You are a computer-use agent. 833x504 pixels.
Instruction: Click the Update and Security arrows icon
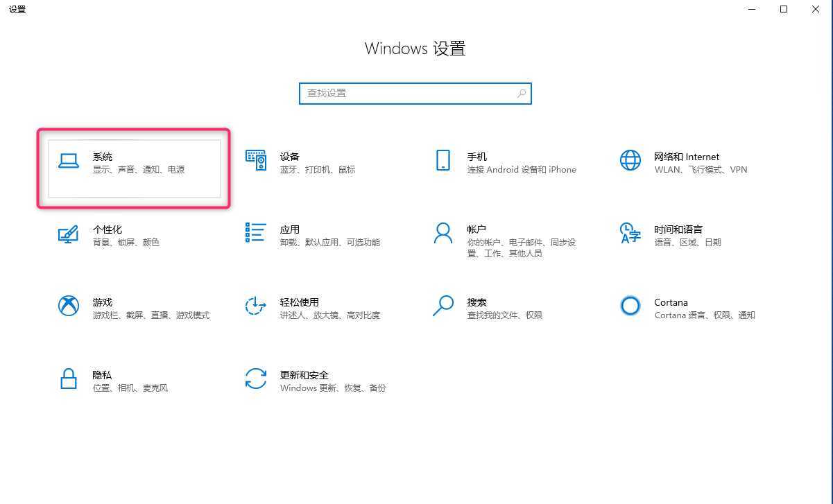pos(256,379)
